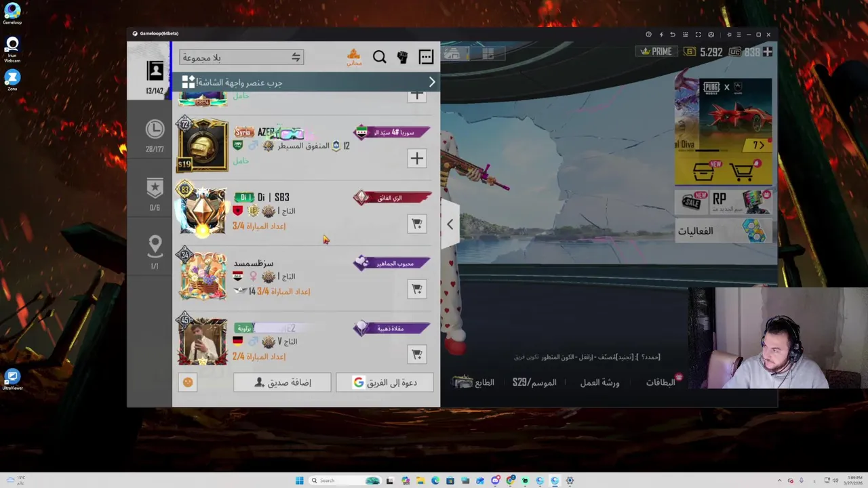This screenshot has width=868, height=488.
Task: Click the PRIME membership badge
Action: click(x=655, y=52)
